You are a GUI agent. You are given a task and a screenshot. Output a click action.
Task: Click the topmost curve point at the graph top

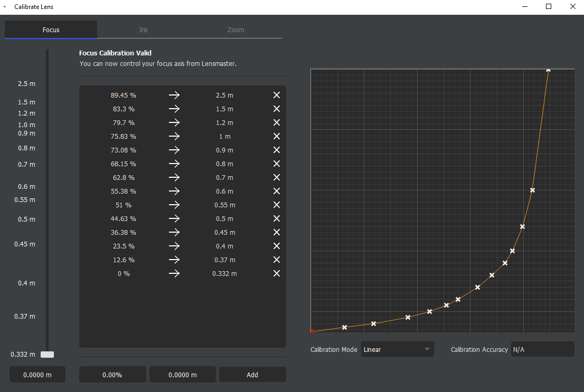(548, 70)
